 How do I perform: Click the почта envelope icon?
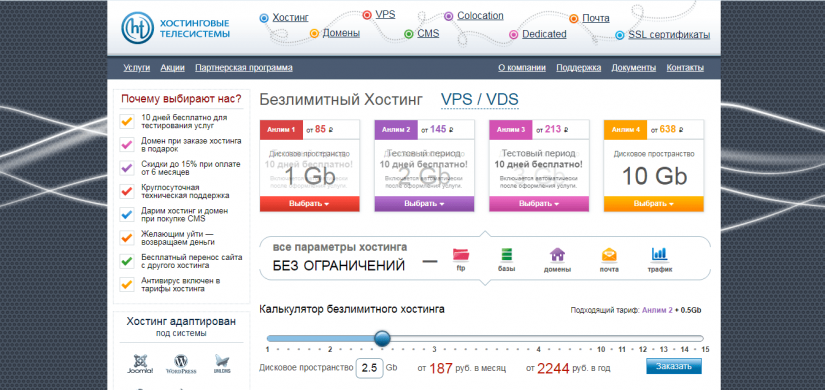[x=609, y=255]
